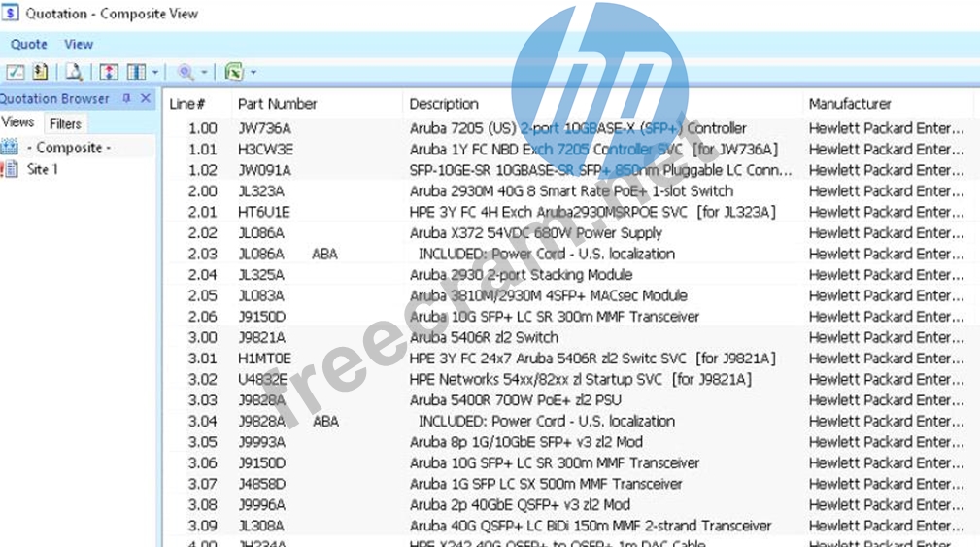Click Aruba 3810M/2930M MACsec Module description
Viewport: 980px width, 547px height.
[548, 295]
